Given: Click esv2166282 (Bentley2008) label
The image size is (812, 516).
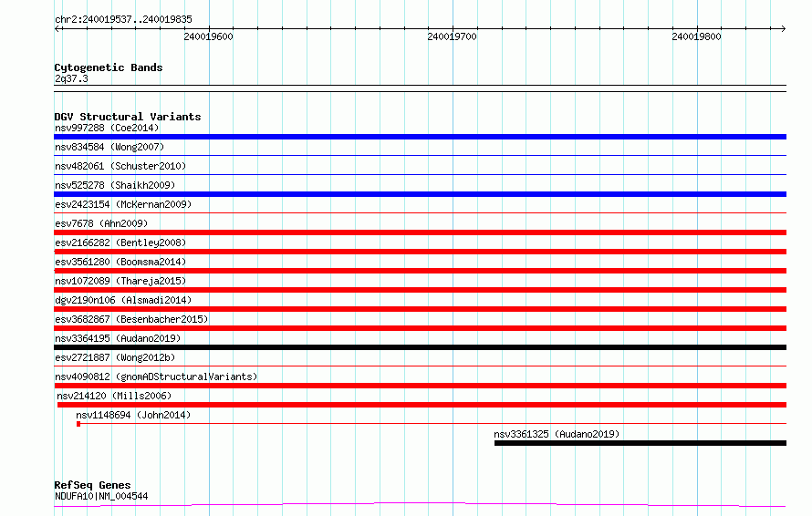Looking at the screenshot, I should 120,243.
